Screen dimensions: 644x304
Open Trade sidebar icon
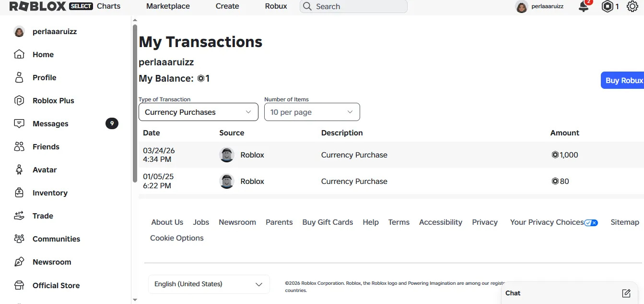click(19, 216)
